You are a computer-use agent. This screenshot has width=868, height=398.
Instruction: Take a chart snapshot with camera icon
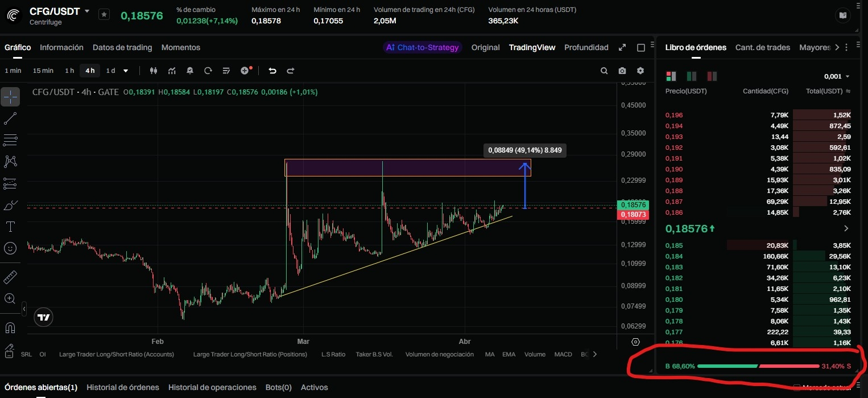[x=622, y=71]
